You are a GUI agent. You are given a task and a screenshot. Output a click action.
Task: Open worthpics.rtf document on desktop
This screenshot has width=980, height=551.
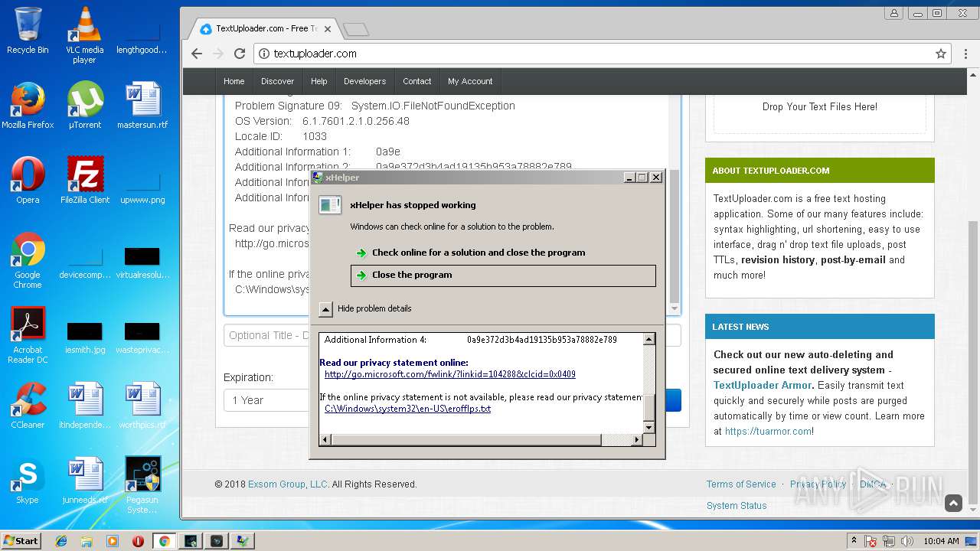[142, 406]
